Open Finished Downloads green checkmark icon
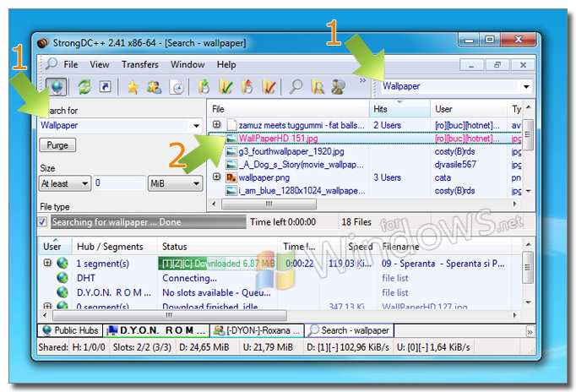576x392 pixels. coord(226,87)
